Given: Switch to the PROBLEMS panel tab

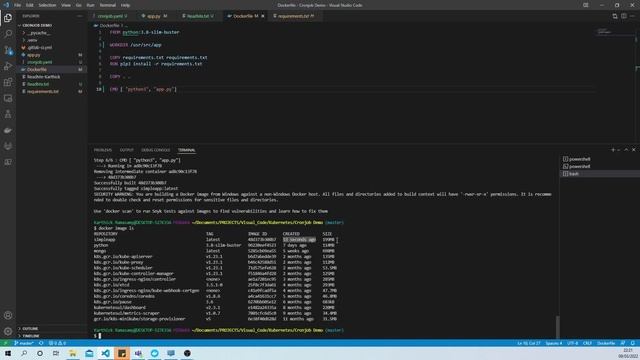Looking at the screenshot, I should 102,150.
